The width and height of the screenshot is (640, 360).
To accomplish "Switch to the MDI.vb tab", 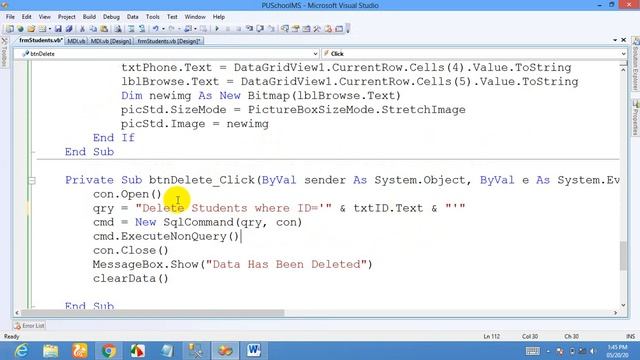I will (x=76, y=41).
